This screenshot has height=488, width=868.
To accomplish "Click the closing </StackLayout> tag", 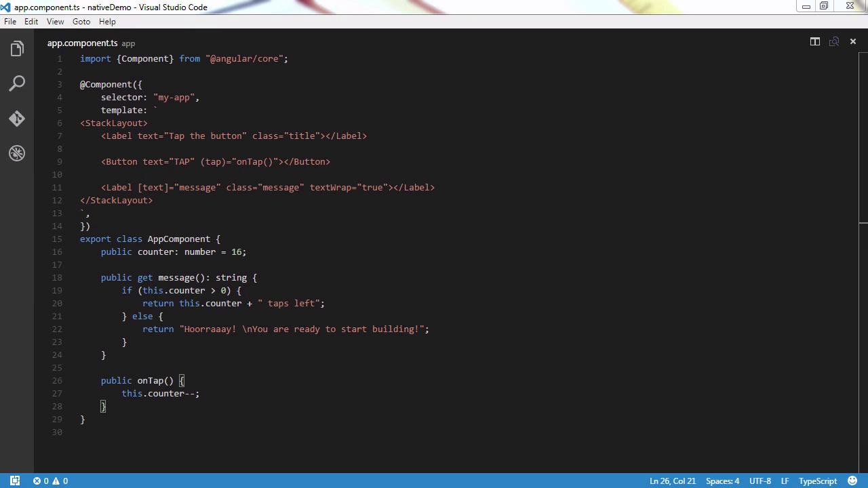I will 117,200.
